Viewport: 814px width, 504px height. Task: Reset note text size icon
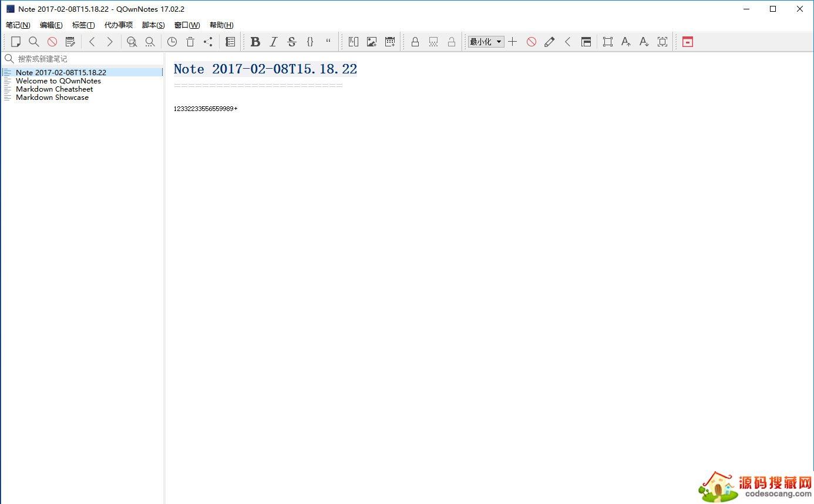click(662, 42)
